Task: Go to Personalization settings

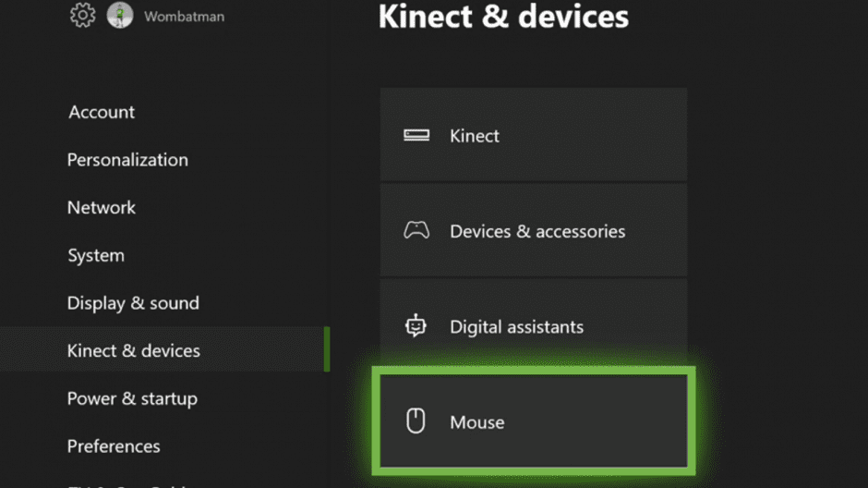Action: (127, 160)
